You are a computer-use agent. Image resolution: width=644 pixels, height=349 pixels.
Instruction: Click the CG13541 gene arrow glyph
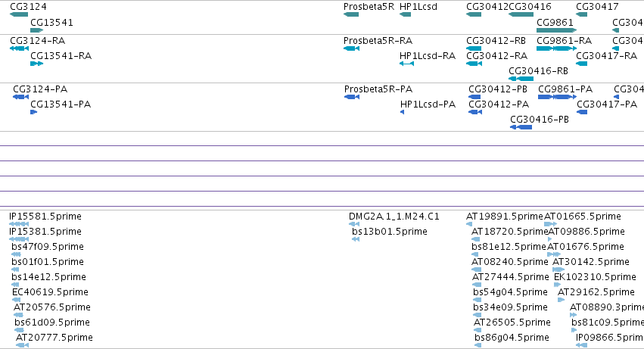(37, 30)
